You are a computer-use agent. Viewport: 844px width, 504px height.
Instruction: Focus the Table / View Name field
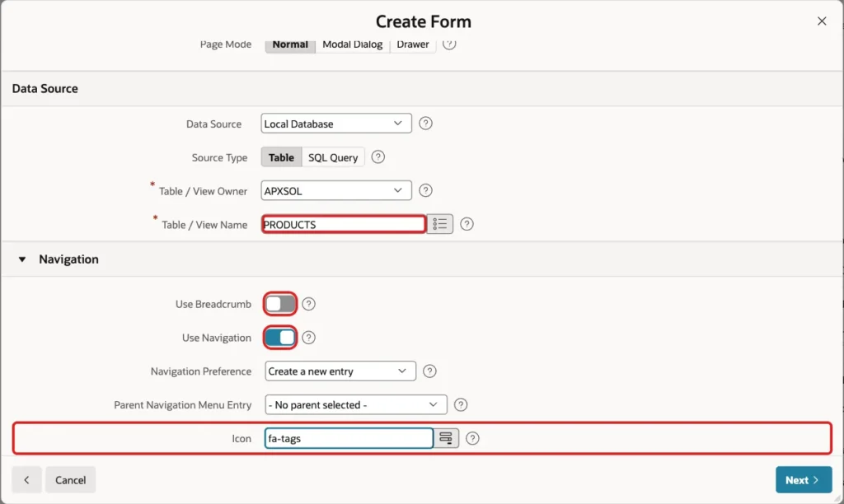(344, 224)
